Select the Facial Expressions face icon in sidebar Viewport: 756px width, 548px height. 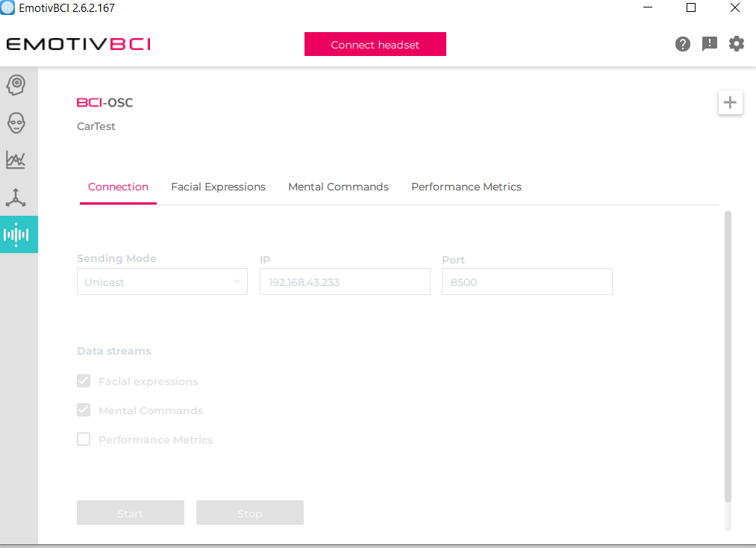click(x=19, y=122)
